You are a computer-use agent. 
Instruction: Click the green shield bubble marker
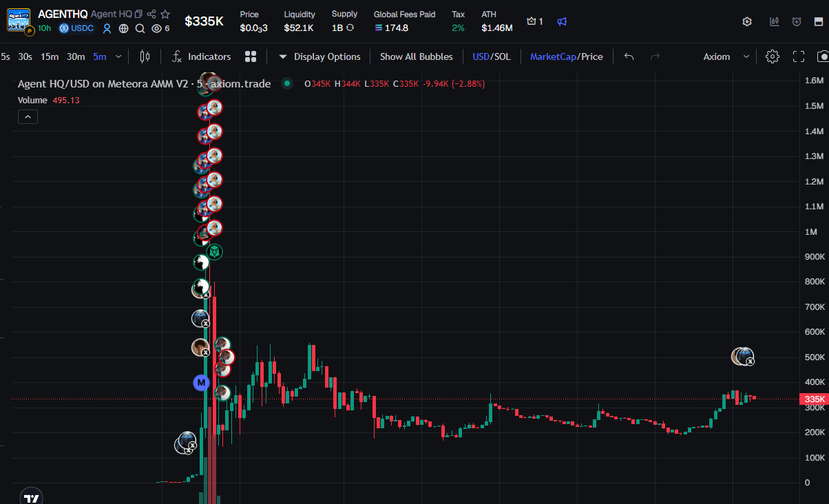point(215,252)
